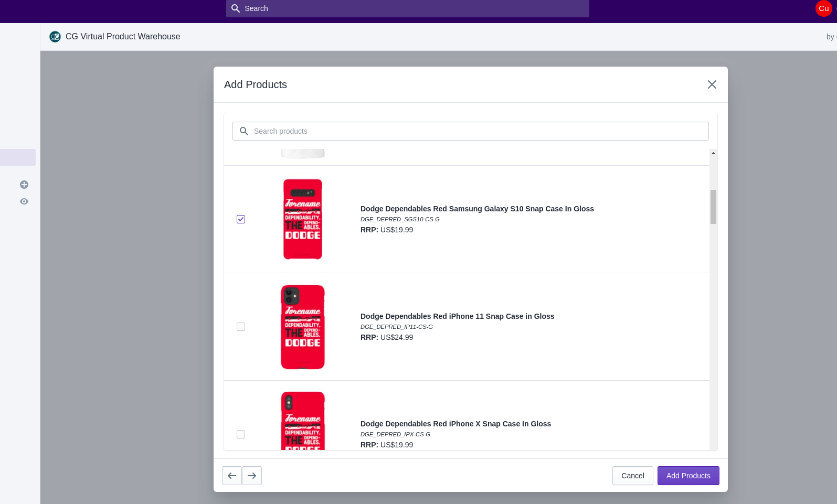Click SKU DGE_DEPRED_SGS10-CS-G
The width and height of the screenshot is (837, 504).
point(400,219)
